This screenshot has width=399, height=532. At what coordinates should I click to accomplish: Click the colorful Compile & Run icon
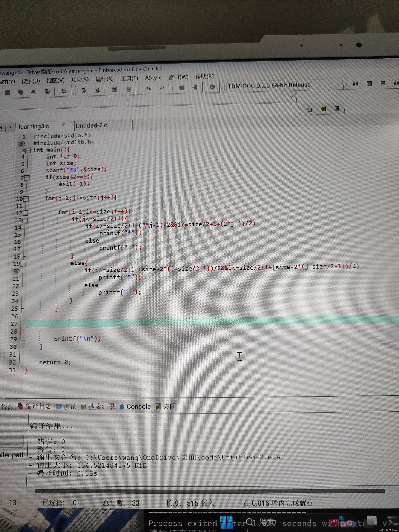pyautogui.click(x=383, y=83)
